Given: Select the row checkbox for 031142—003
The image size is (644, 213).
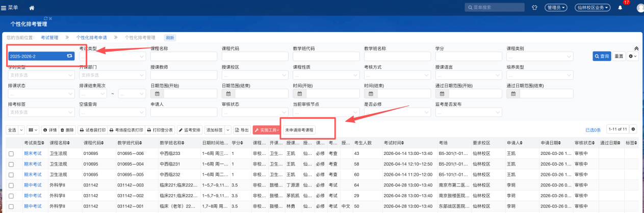Looking at the screenshot, I should (11, 185).
